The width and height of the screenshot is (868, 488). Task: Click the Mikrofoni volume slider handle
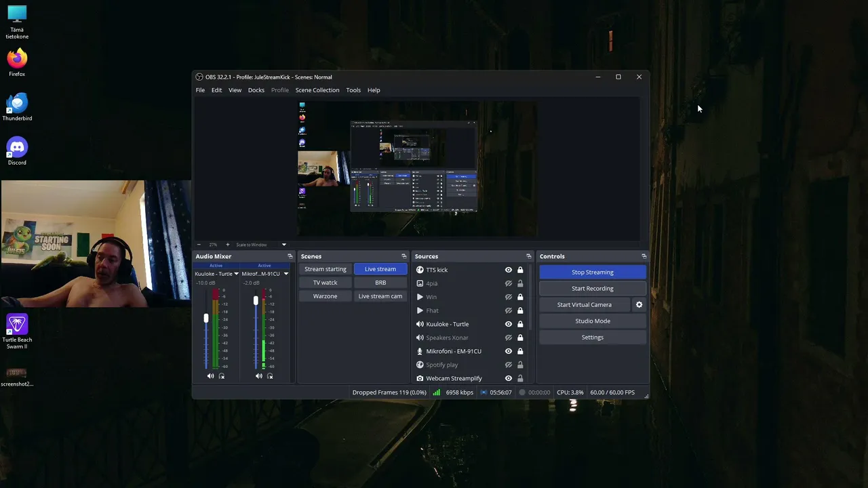tap(256, 300)
